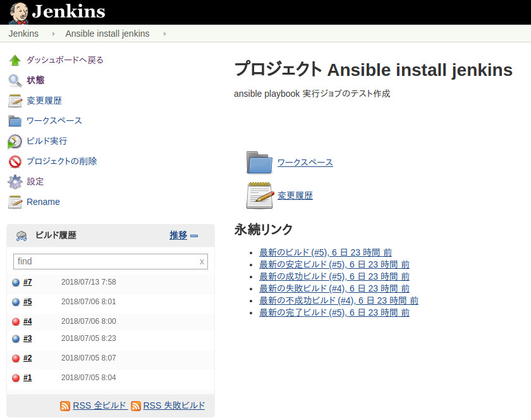Click timestamp 2018/07/13 7:58
This screenshot has width=531, height=420.
pyautogui.click(x=88, y=282)
